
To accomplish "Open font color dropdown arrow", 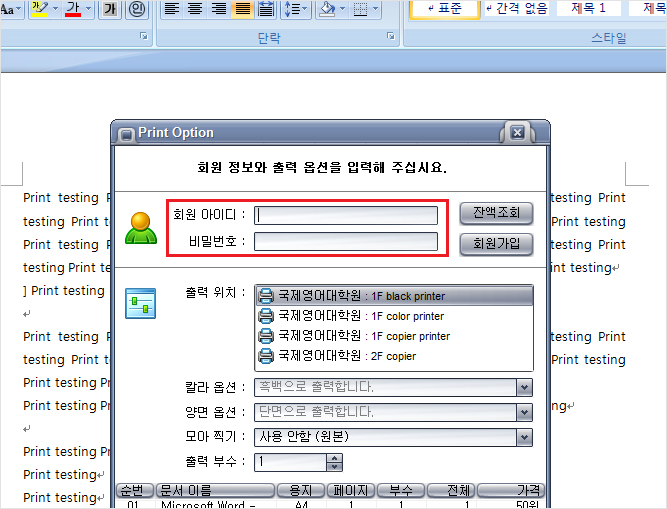I will pyautogui.click(x=88, y=9).
